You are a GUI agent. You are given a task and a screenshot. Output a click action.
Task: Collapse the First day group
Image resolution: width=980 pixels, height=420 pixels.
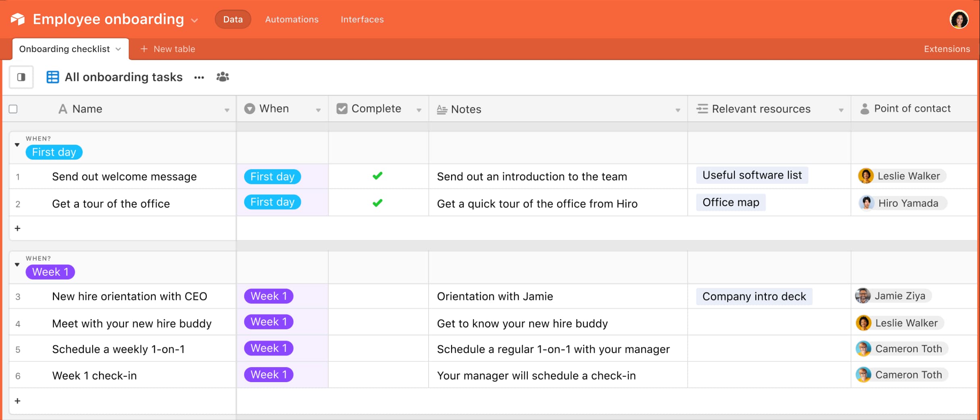(17, 145)
